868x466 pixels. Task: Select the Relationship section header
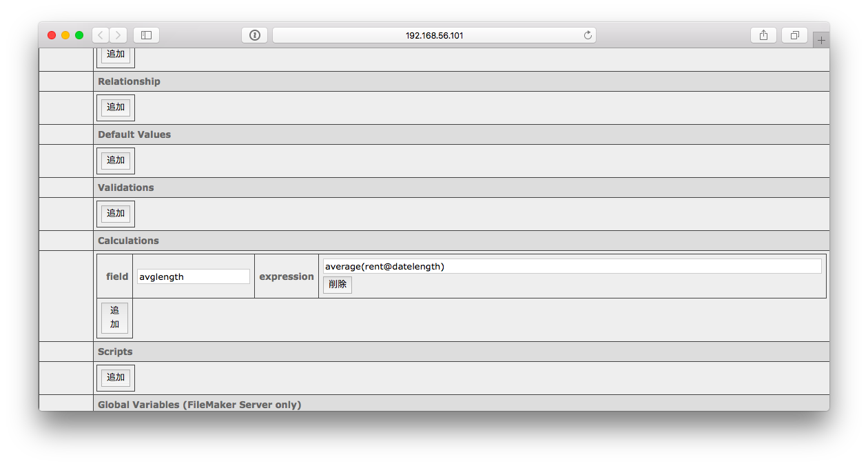461,81
